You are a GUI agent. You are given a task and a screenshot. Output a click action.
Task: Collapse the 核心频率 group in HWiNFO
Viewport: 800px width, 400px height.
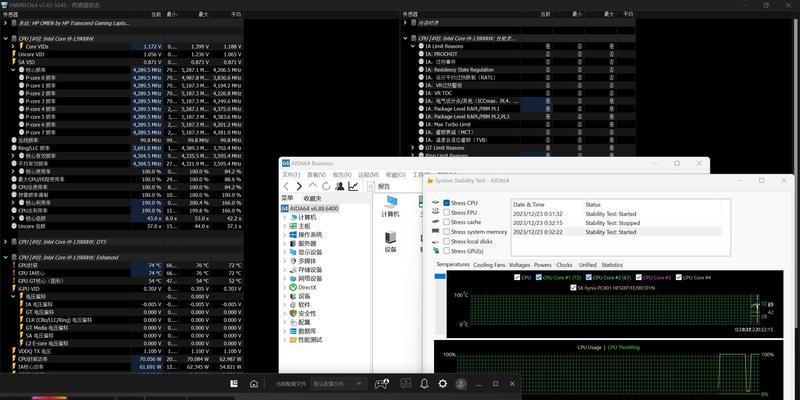click(13, 69)
